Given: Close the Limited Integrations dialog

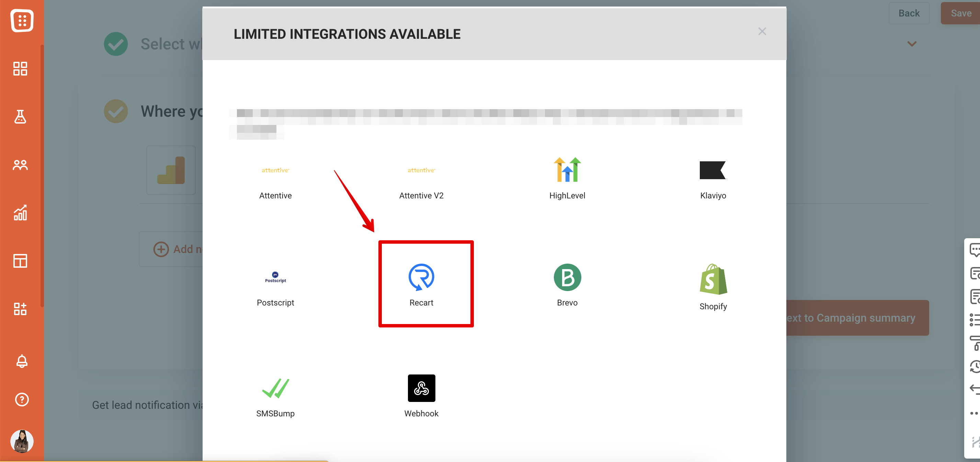Looking at the screenshot, I should (x=762, y=31).
